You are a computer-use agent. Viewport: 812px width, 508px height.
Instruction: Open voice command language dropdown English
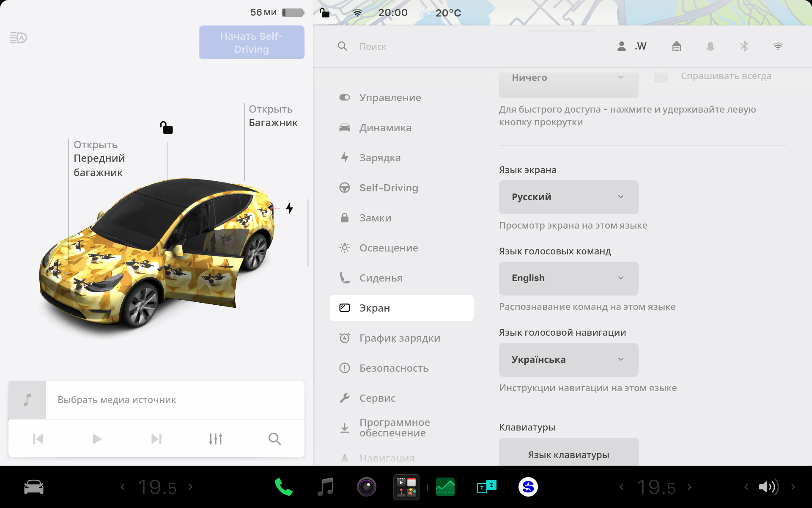coord(568,278)
